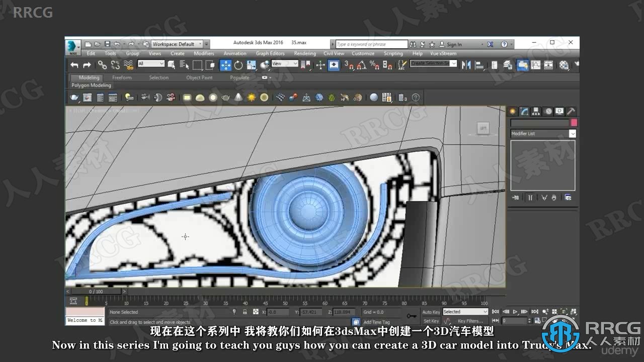Image resolution: width=644 pixels, height=362 pixels.
Task: Select the Rectangular Selection Region tool
Action: (x=197, y=65)
